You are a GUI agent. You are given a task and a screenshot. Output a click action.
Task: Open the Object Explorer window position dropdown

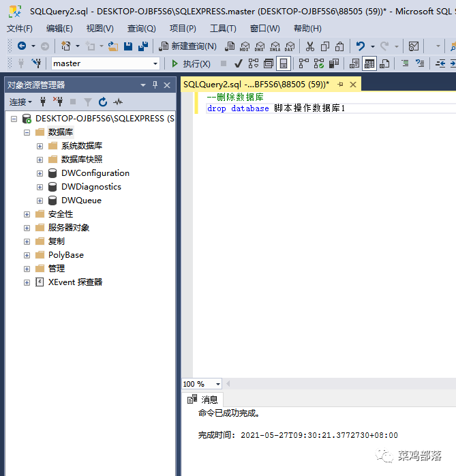[143, 85]
